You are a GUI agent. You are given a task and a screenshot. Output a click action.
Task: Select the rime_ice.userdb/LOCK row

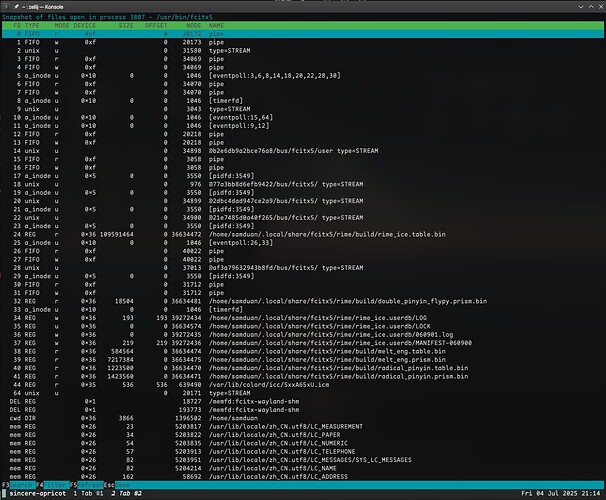303,327
